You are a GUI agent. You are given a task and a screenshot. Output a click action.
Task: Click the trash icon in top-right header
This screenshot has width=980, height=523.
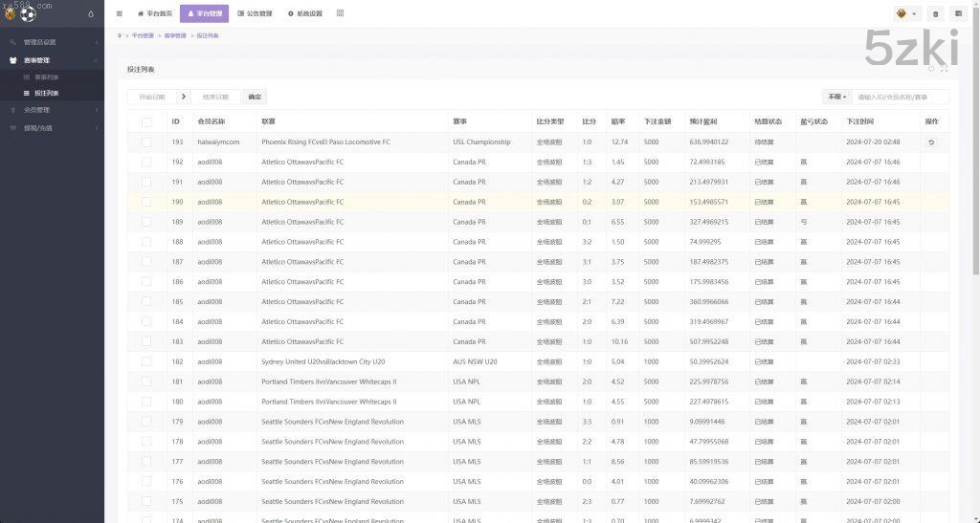pos(935,14)
